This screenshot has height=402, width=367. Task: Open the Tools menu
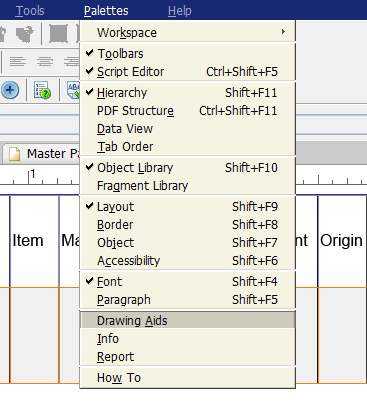tap(30, 11)
